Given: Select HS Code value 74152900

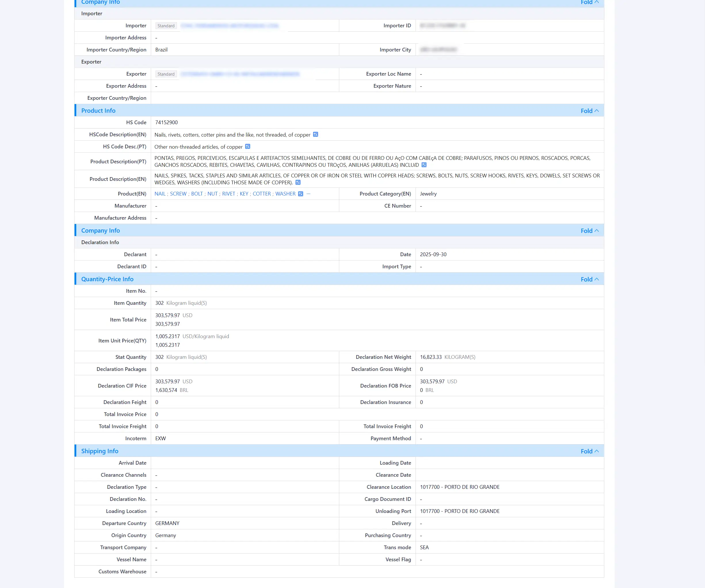Looking at the screenshot, I should point(166,122).
